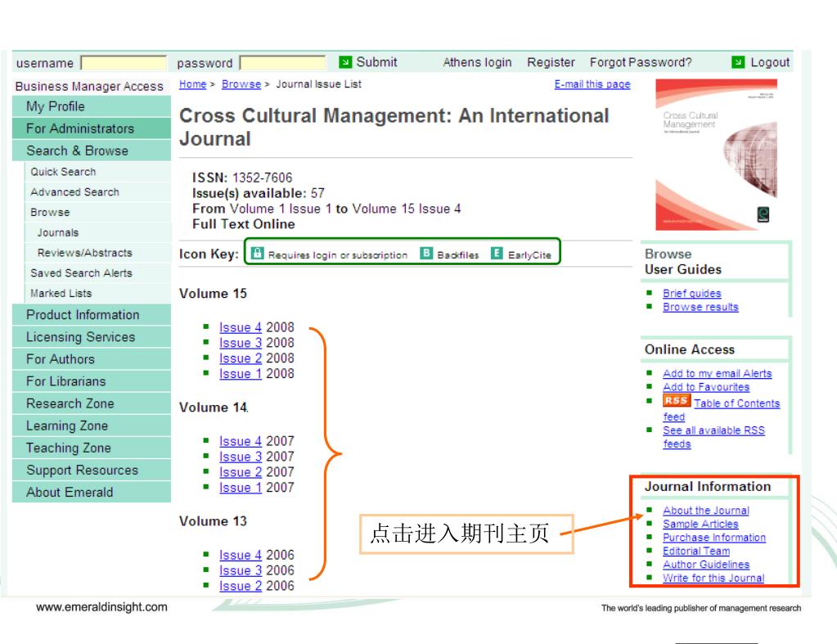Open About the Journal link
837x644 pixels.
click(706, 511)
